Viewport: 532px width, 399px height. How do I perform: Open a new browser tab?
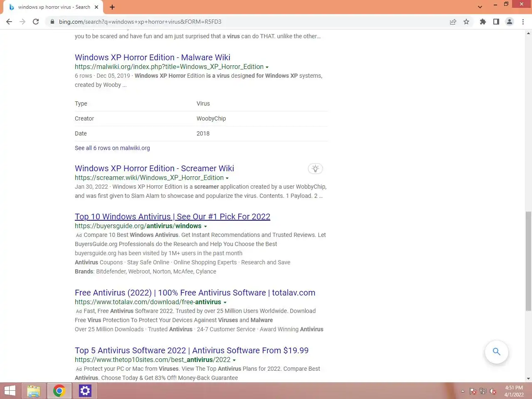pyautogui.click(x=112, y=7)
